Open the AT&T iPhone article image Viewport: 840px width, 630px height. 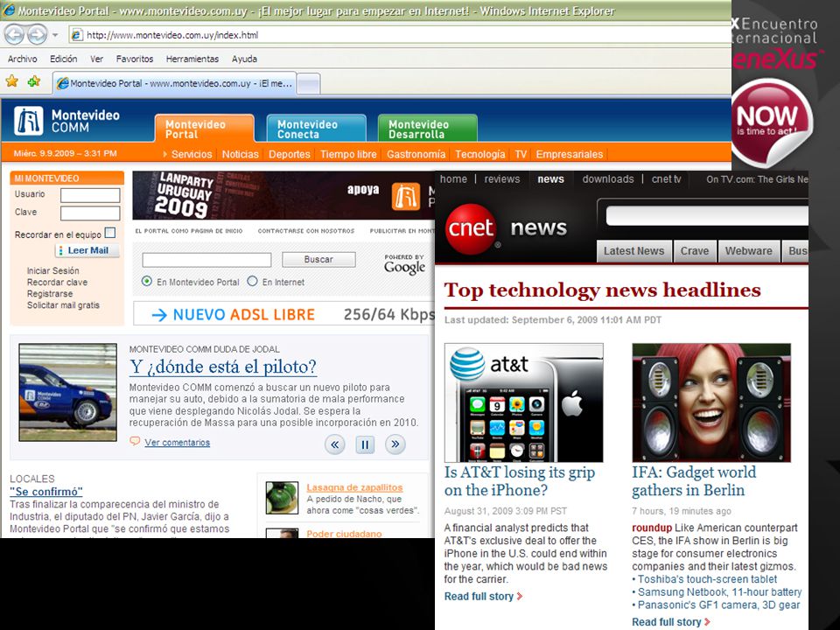524,402
